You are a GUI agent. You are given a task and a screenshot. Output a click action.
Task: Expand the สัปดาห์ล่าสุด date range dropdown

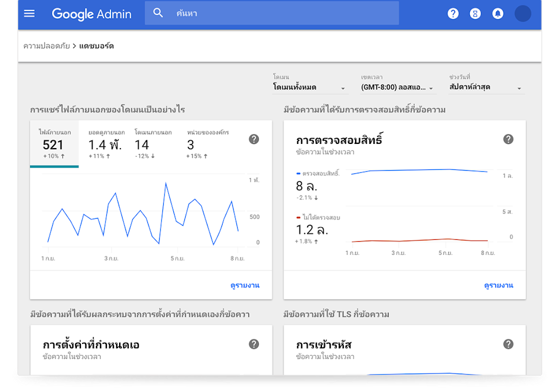486,87
